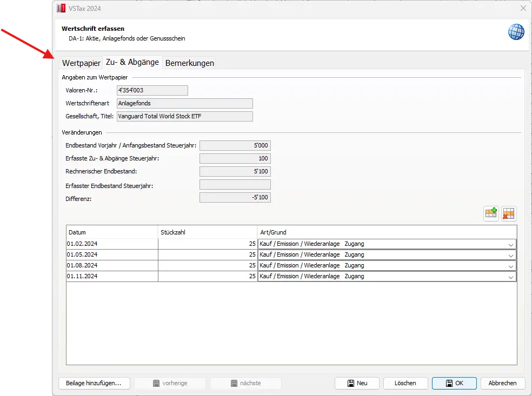Viewport: 532px width, 396px height.
Task: Confirm with the OK button
Action: [x=454, y=383]
